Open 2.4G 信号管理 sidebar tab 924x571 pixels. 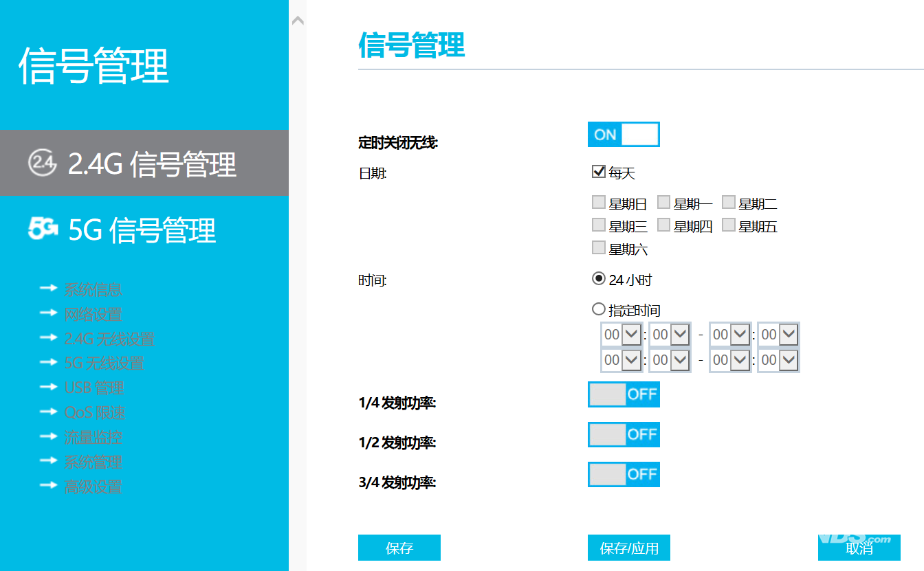144,163
